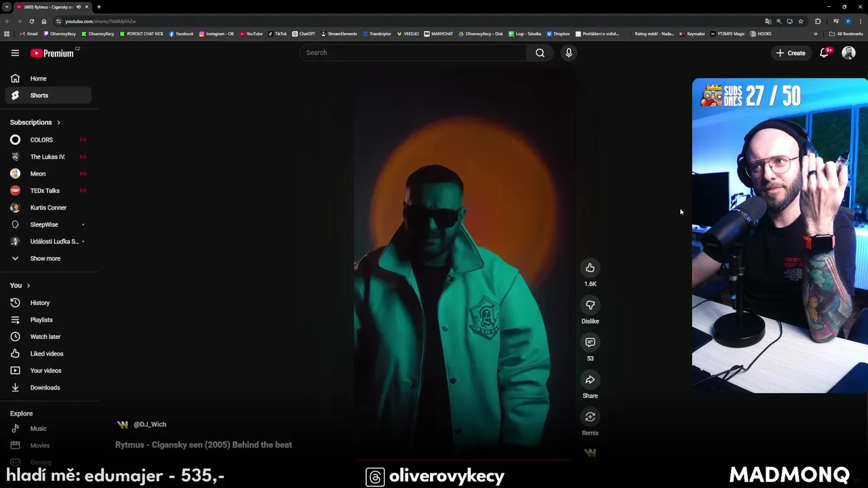Open the @DJ_Wich channel link
Screen dimensions: 868x488
[x=150, y=424]
